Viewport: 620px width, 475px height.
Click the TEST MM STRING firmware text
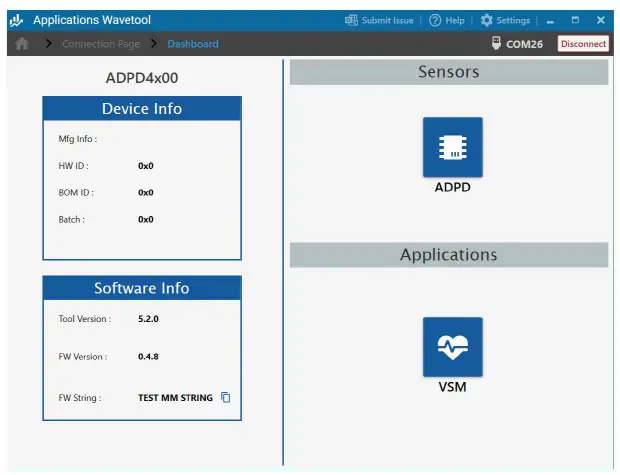click(x=175, y=398)
